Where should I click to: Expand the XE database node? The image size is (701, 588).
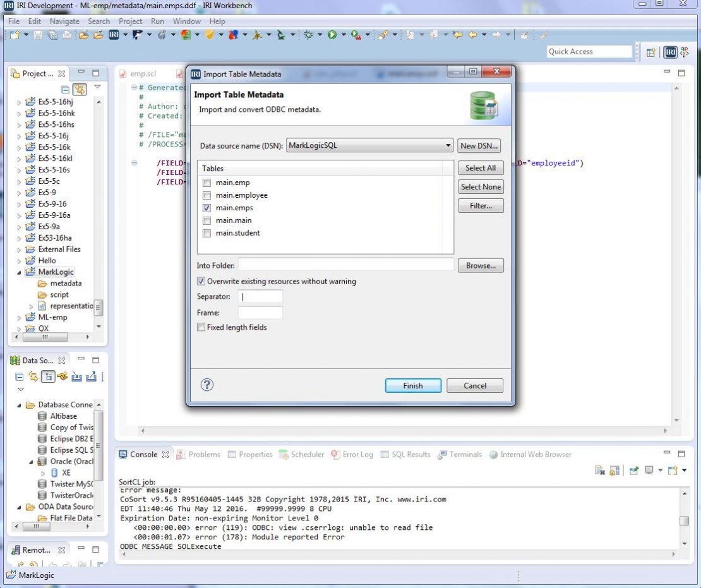point(44,472)
